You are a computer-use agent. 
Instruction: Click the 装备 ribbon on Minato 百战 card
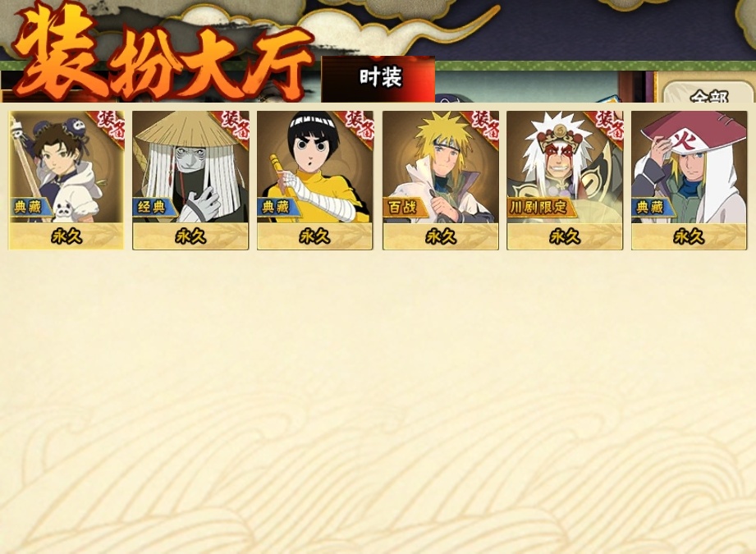point(484,126)
